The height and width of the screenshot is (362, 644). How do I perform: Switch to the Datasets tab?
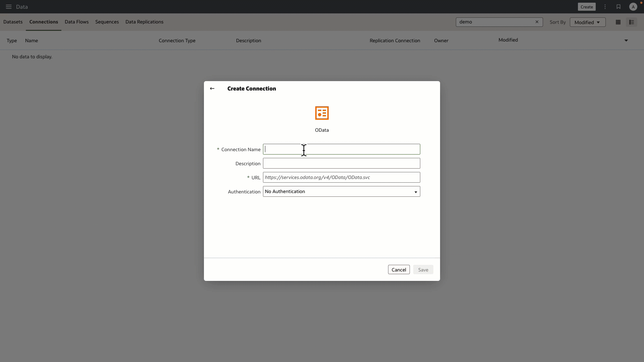tap(13, 22)
